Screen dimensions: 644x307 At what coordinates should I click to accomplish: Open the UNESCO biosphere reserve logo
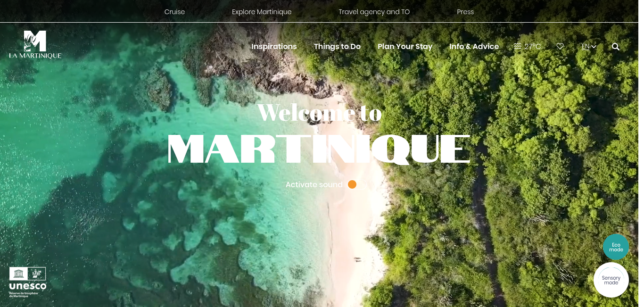28,282
